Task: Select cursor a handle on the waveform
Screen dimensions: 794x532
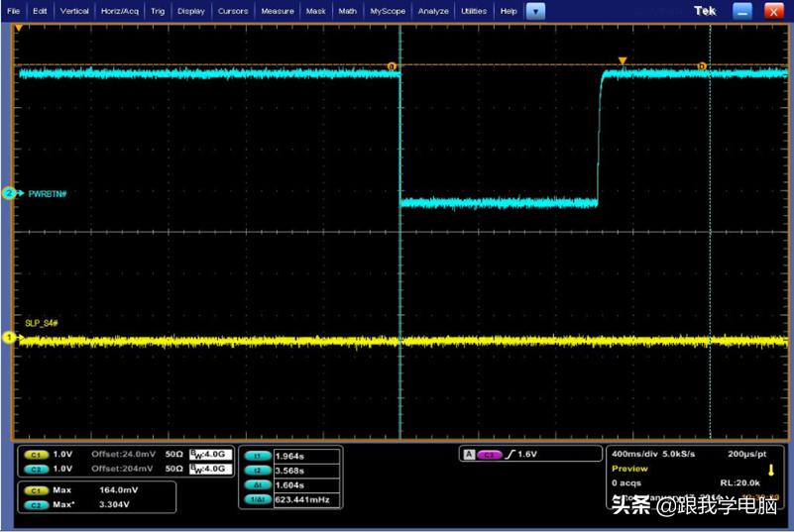Action: 392,66
